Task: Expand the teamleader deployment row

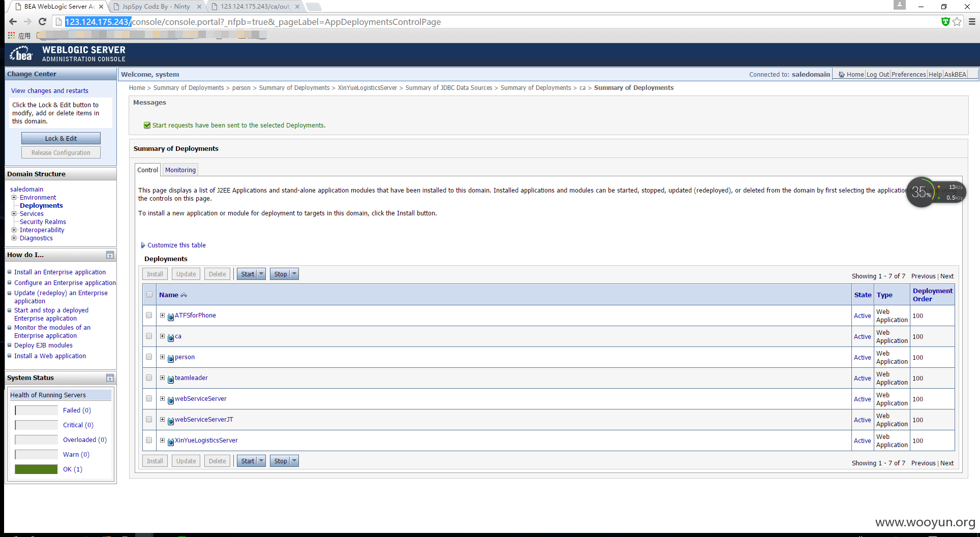Action: pyautogui.click(x=162, y=377)
